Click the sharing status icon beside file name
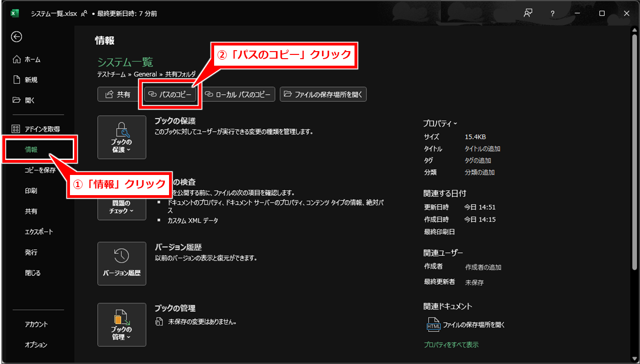The height and width of the screenshot is (364, 640). coord(84,14)
